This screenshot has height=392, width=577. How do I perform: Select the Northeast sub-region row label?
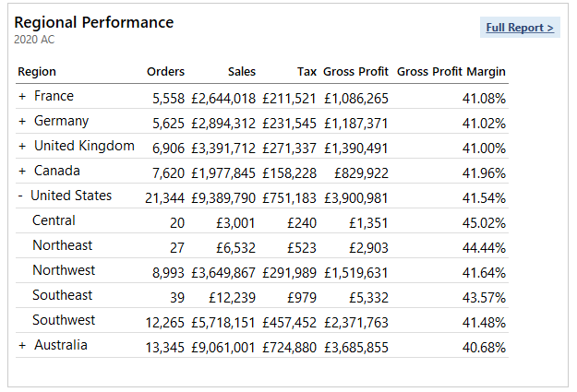62,245
